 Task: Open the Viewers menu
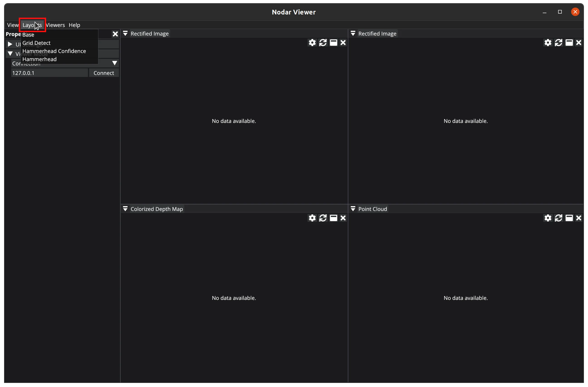coord(55,25)
